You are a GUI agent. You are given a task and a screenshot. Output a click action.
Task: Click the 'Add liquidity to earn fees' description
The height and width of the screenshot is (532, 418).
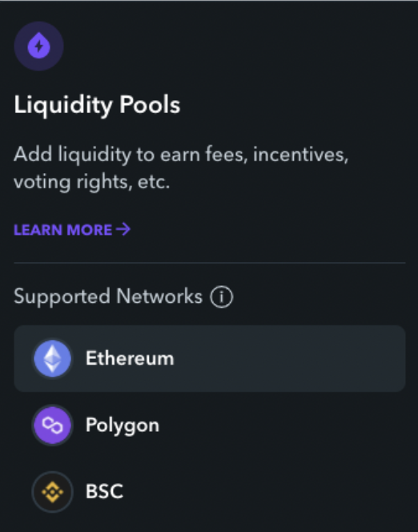coord(181,155)
